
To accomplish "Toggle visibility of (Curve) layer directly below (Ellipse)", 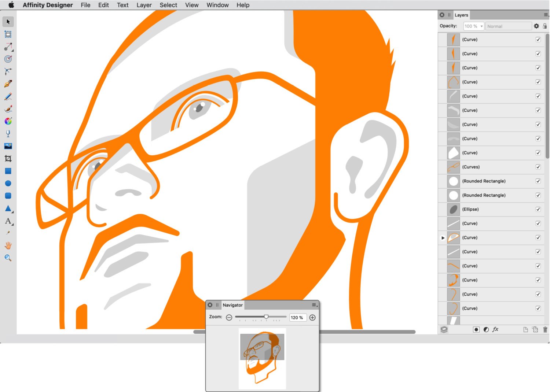I will [x=538, y=223].
